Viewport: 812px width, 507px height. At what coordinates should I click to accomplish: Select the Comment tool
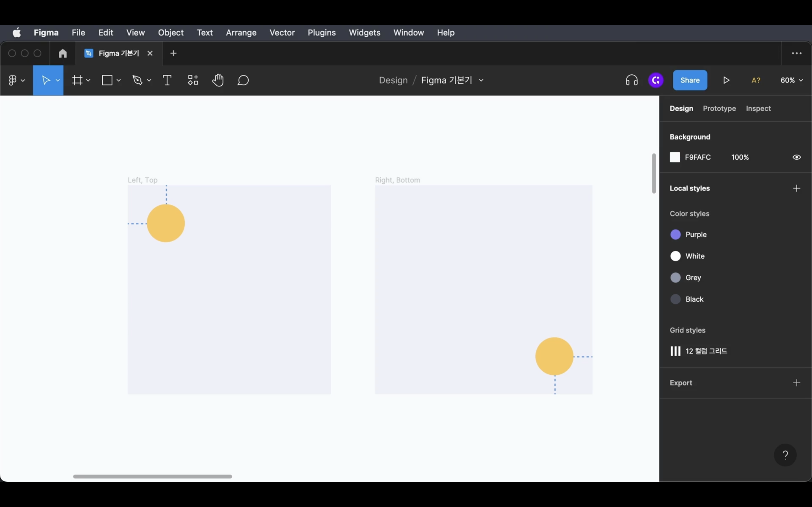pos(243,81)
